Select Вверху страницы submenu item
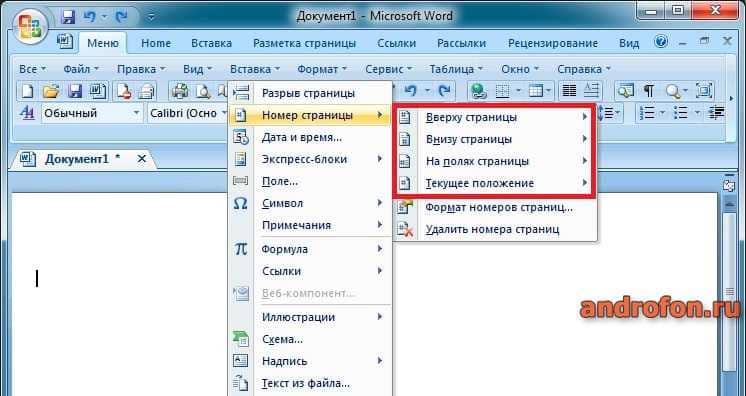 click(x=493, y=117)
